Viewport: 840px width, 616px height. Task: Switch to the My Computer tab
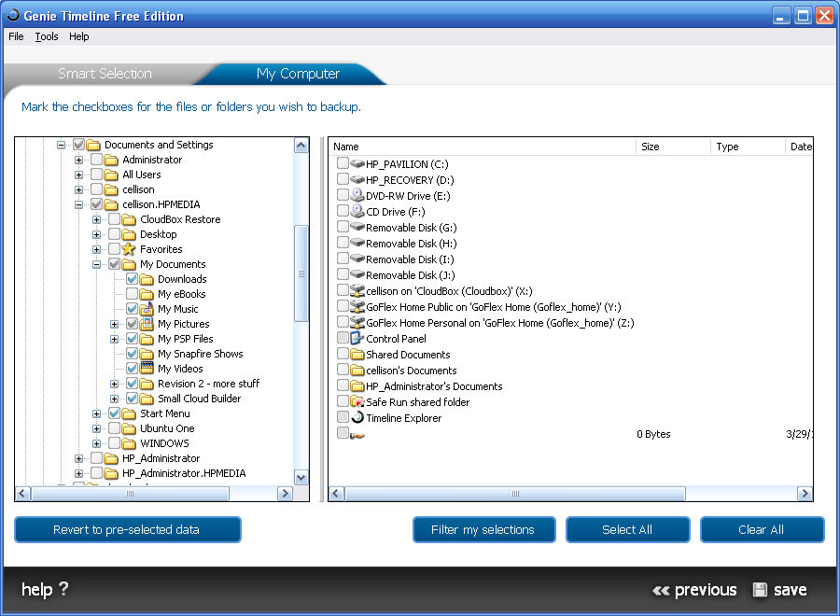pos(298,74)
